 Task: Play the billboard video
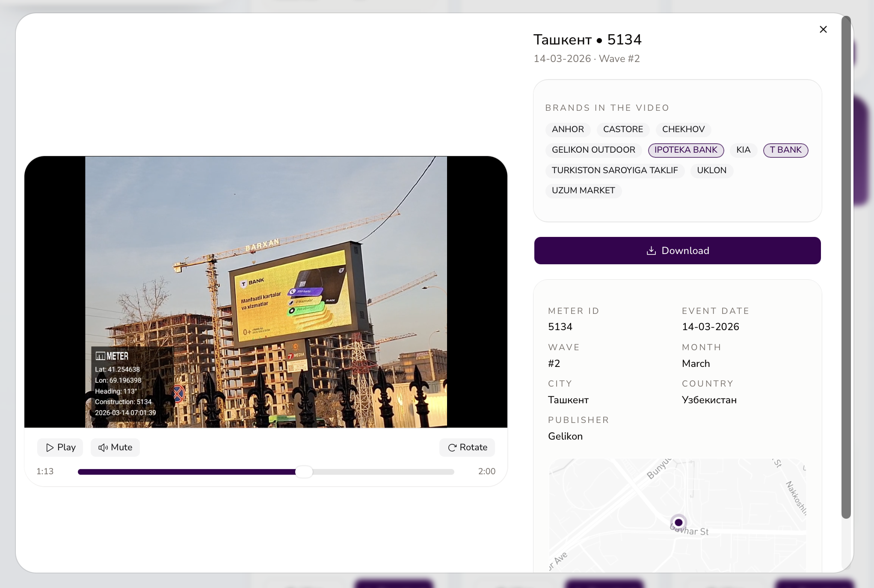pyautogui.click(x=60, y=447)
